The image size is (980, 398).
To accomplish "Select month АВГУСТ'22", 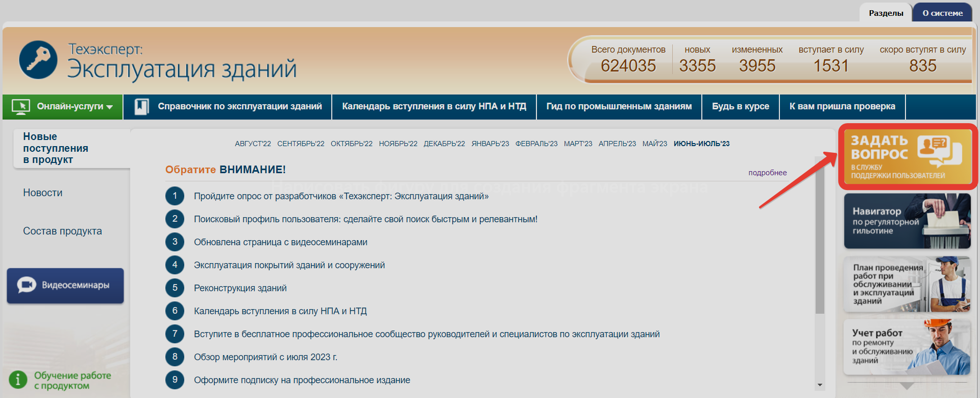I will pyautogui.click(x=253, y=144).
